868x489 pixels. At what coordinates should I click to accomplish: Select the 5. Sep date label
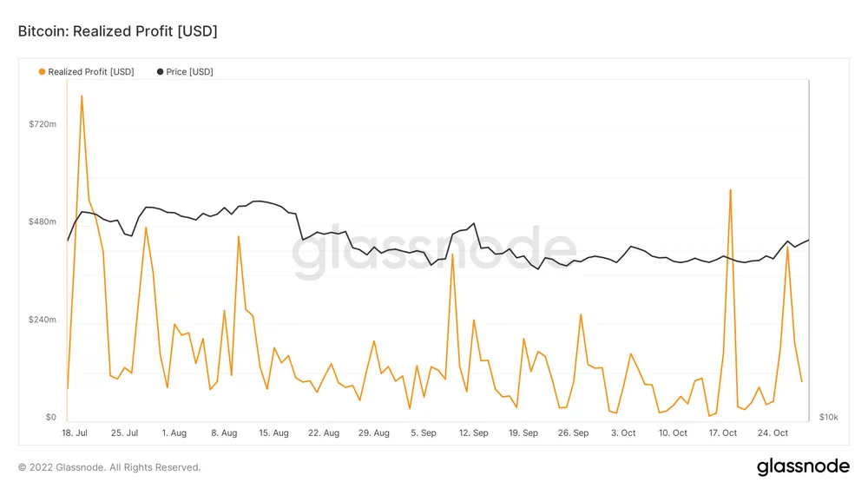[x=424, y=433]
